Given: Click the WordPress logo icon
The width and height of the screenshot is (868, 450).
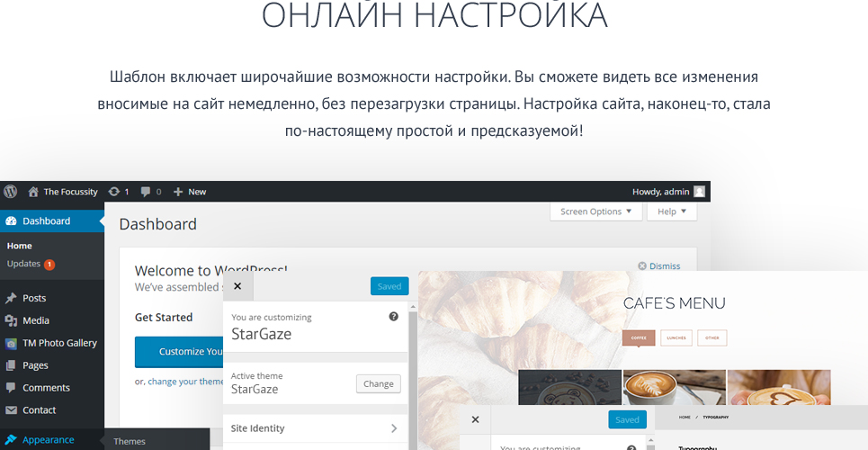Looking at the screenshot, I should pyautogui.click(x=11, y=192).
